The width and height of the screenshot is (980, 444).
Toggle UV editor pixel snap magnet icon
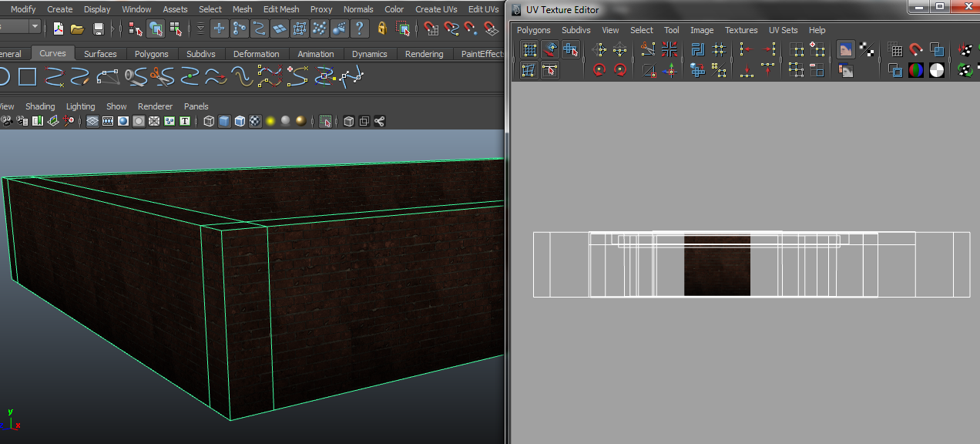click(916, 50)
